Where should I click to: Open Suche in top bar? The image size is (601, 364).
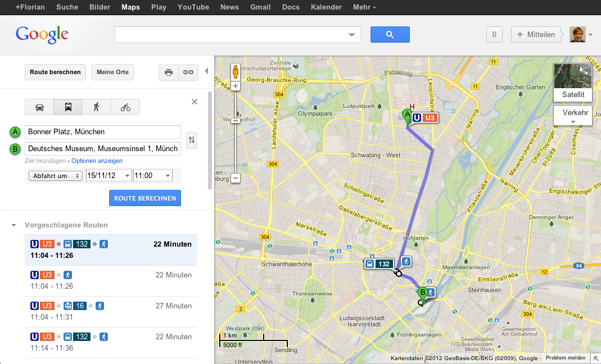tap(67, 7)
